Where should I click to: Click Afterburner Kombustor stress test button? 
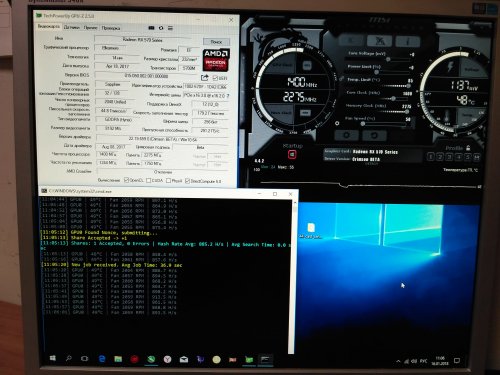[x=379, y=41]
